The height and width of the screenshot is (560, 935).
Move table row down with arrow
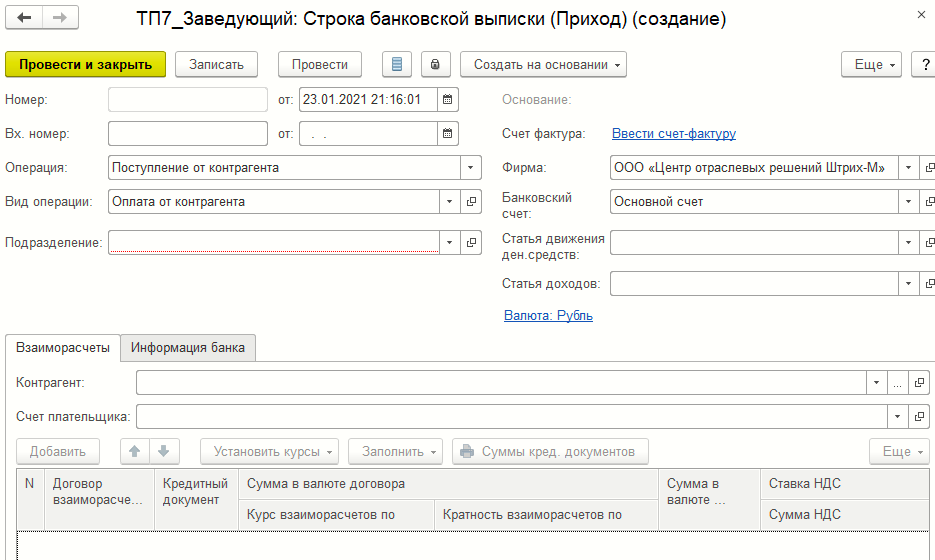(165, 451)
